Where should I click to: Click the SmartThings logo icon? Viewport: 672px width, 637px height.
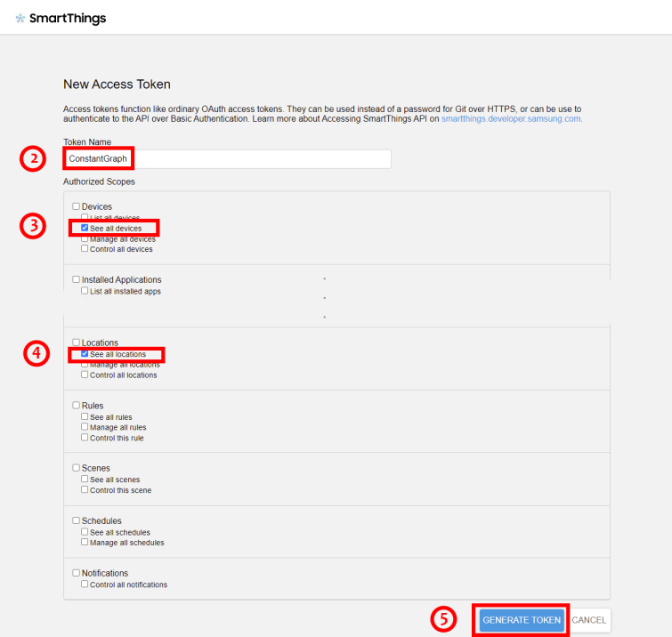(x=20, y=19)
